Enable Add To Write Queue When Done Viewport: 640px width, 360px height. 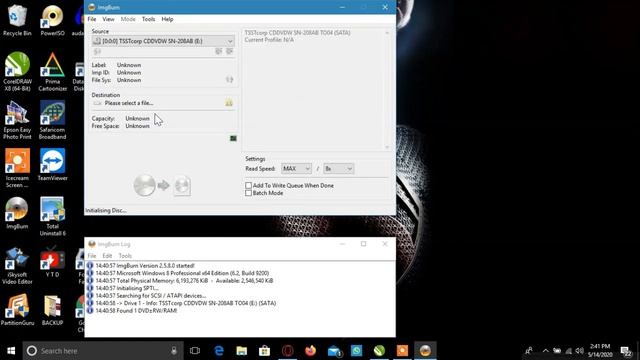pyautogui.click(x=248, y=185)
